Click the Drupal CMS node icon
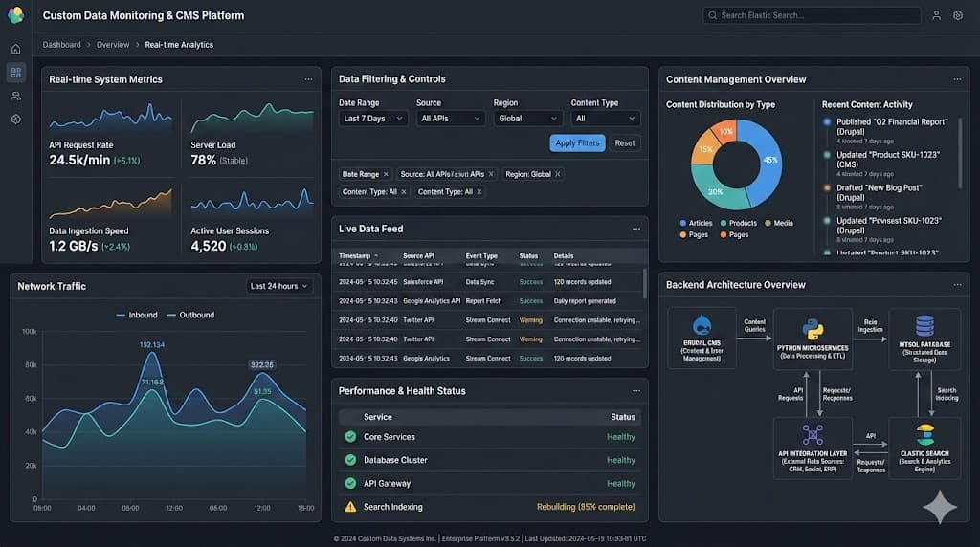This screenshot has height=547, width=980. tap(702, 326)
